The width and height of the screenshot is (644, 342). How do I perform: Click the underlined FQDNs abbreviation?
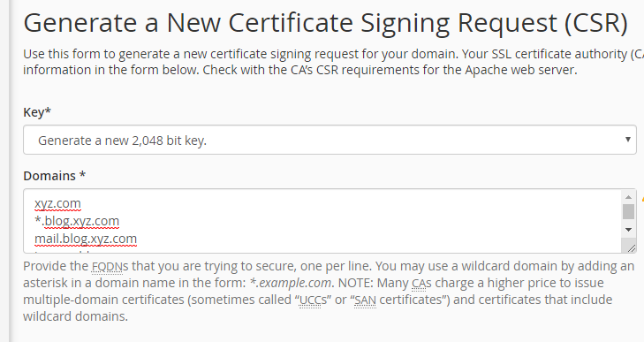click(x=110, y=267)
